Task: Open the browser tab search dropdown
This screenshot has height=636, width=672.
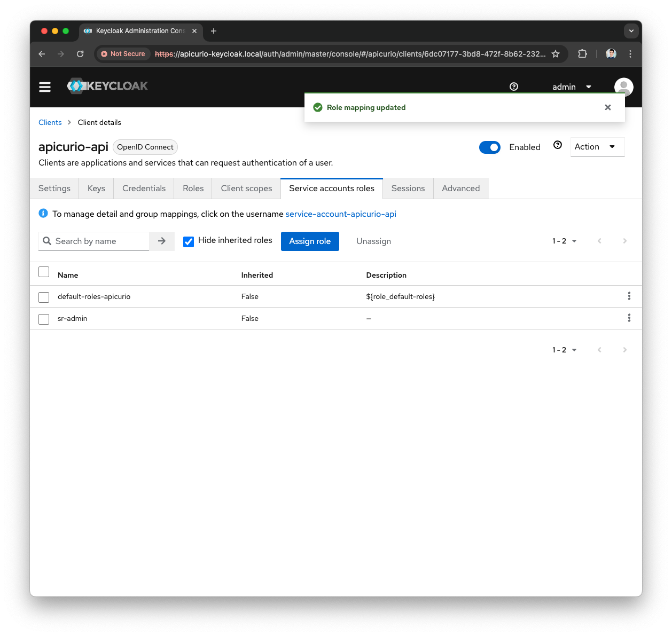Action: tap(631, 31)
